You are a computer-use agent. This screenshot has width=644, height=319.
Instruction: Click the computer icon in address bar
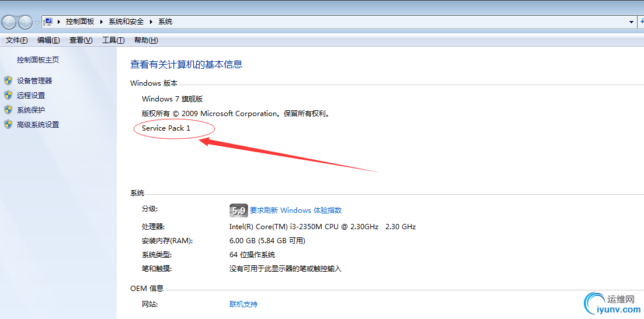[x=48, y=22]
